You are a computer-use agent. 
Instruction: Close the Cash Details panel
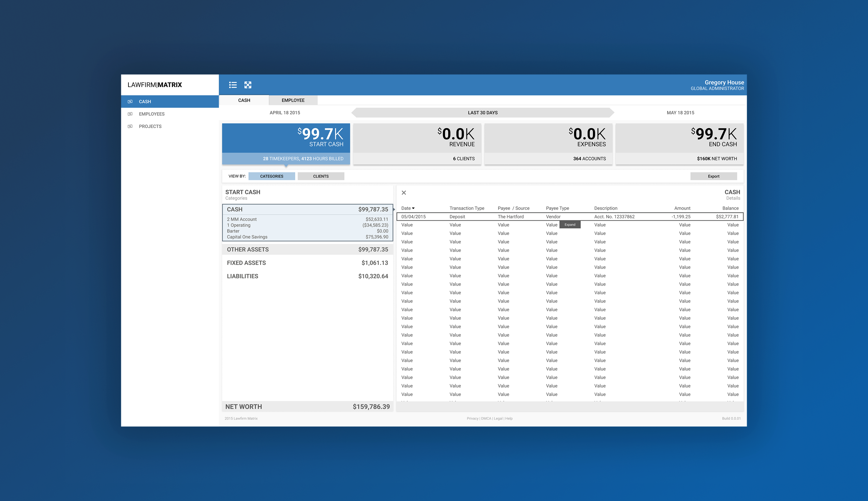click(404, 193)
